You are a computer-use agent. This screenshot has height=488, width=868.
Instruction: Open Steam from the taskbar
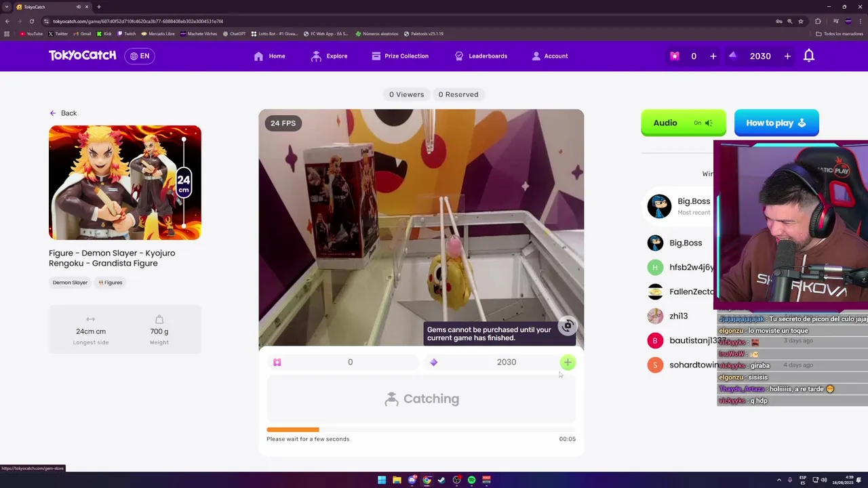pos(441,480)
